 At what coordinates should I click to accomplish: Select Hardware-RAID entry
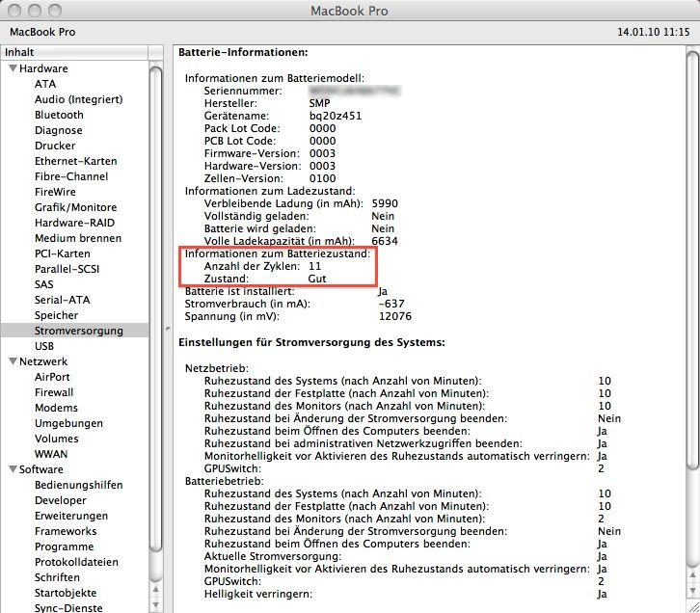pos(74,223)
